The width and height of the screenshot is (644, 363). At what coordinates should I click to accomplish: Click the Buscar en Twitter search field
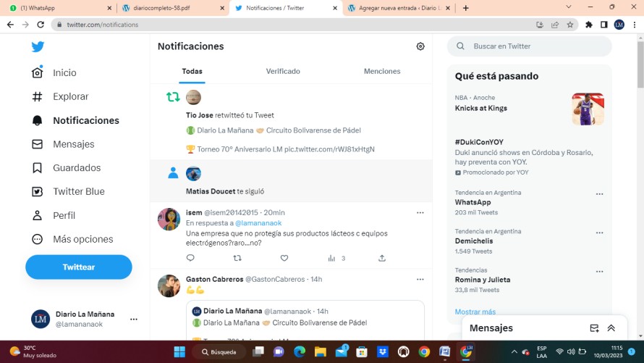(535, 46)
